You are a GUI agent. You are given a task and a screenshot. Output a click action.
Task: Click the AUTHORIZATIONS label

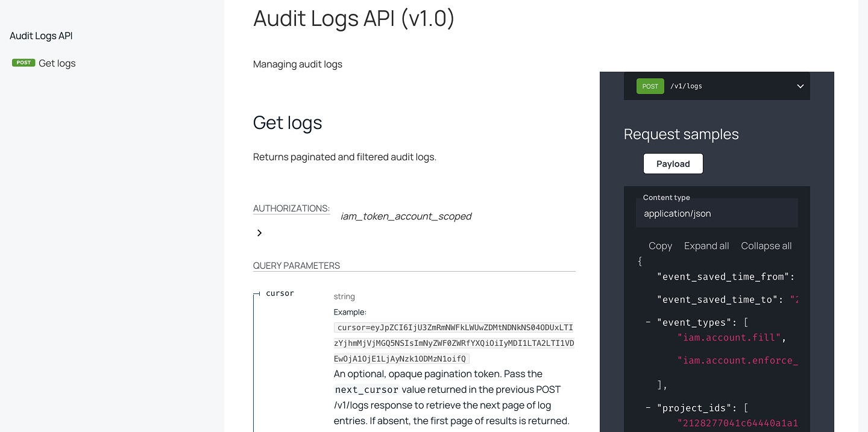click(291, 208)
